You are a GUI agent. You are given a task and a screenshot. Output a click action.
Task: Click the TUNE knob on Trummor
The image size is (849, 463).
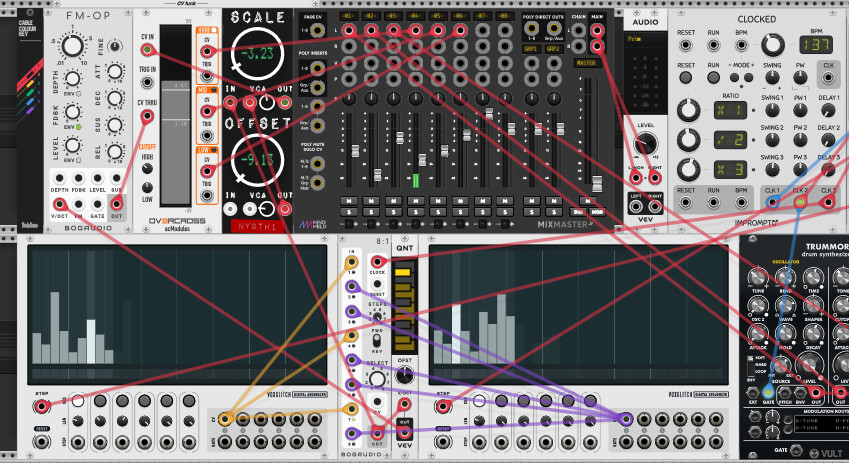(758, 278)
